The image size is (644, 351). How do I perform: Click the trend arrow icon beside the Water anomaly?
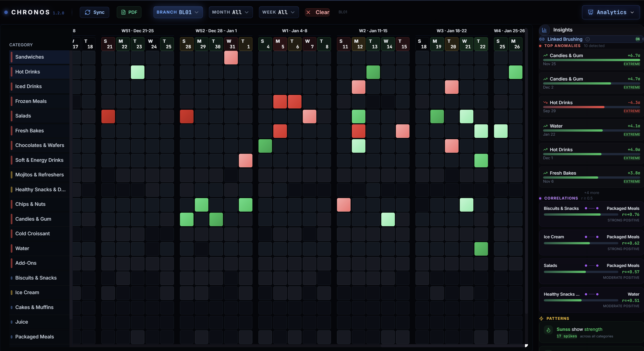(545, 126)
